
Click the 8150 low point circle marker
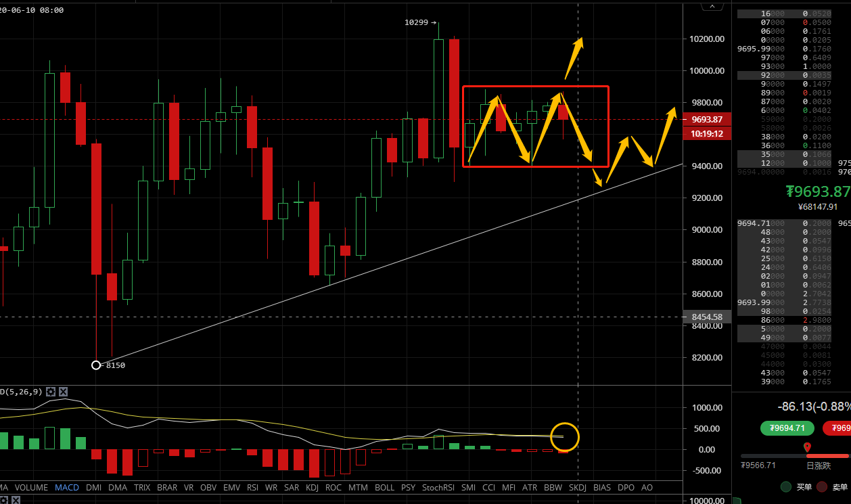coord(96,365)
